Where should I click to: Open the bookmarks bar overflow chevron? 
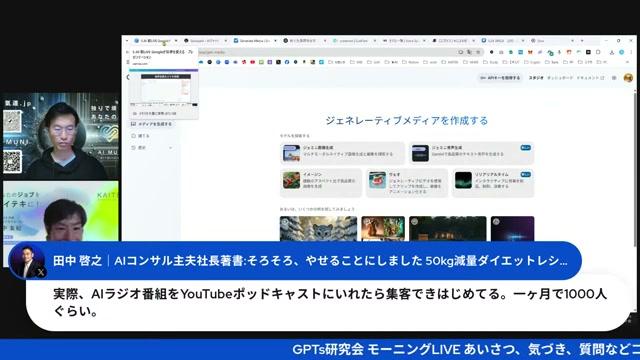[627, 62]
